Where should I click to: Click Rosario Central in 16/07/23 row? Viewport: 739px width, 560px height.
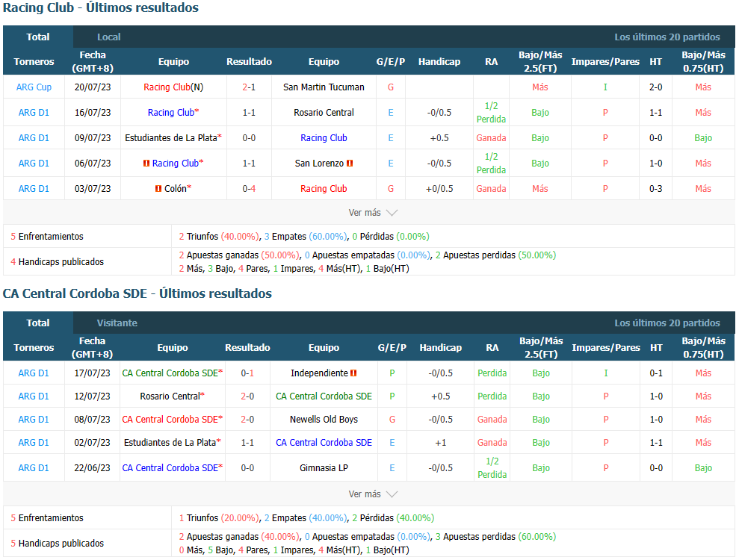(324, 113)
